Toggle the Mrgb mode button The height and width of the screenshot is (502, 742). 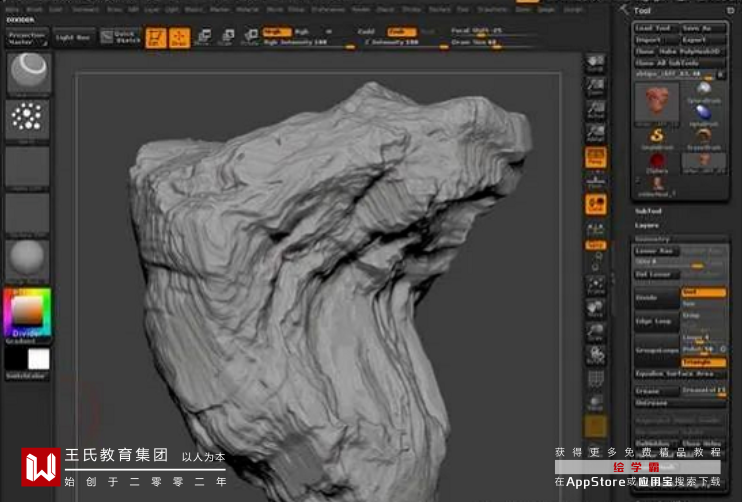[x=276, y=32]
